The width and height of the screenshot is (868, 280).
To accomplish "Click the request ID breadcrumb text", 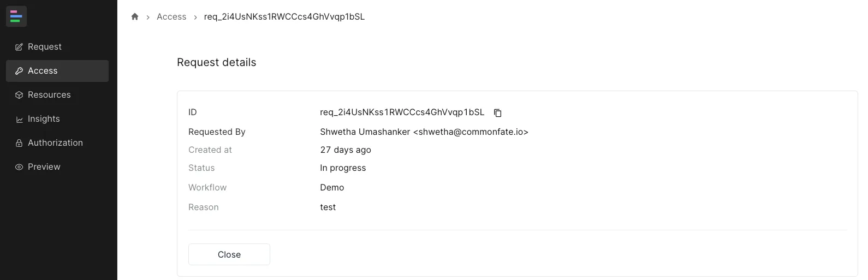I will (284, 17).
